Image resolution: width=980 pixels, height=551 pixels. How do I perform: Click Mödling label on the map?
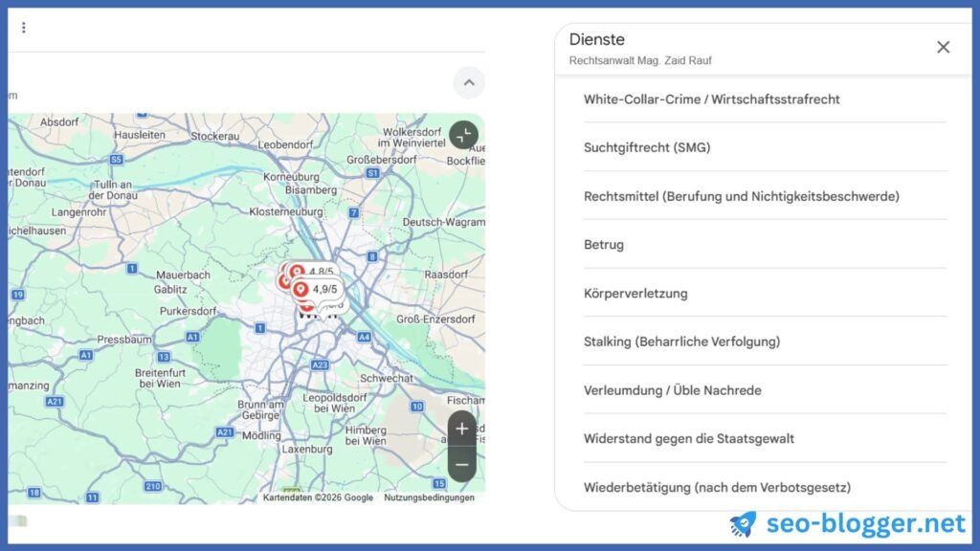click(261, 435)
